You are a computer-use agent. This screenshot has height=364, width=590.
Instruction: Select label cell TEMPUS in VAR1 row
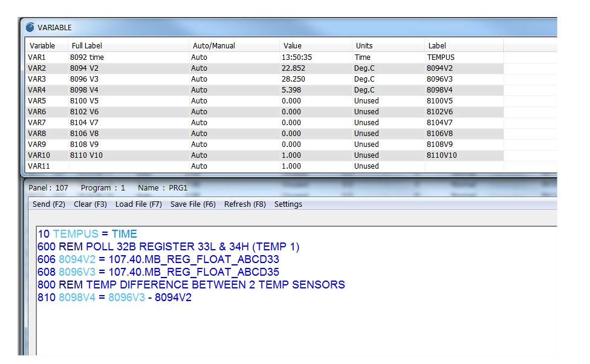[440, 57]
